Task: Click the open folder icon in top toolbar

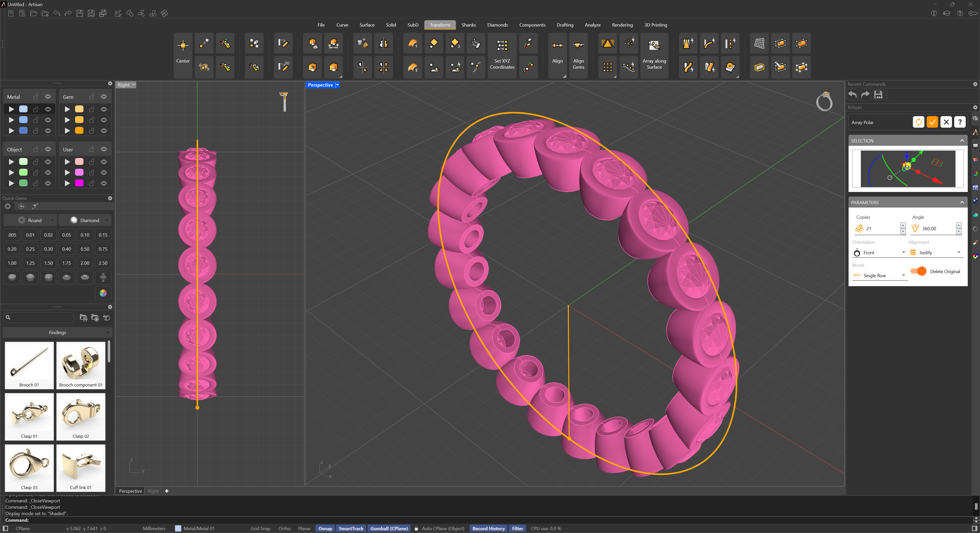Action: 33,13
